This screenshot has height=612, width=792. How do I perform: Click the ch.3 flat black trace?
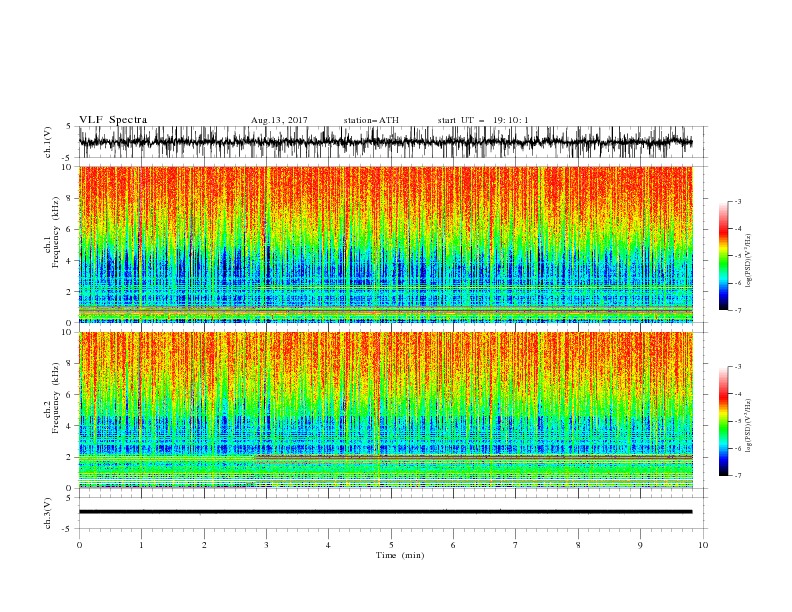[385, 512]
